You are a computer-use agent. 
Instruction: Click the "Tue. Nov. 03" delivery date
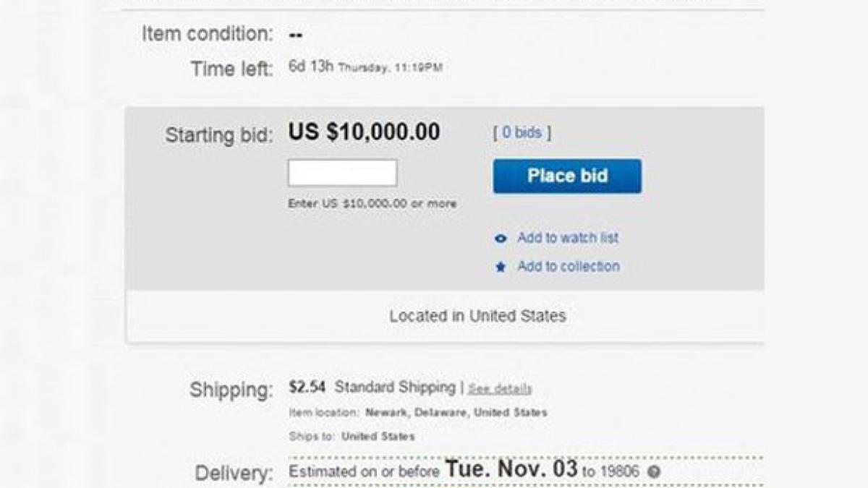pos(511,469)
